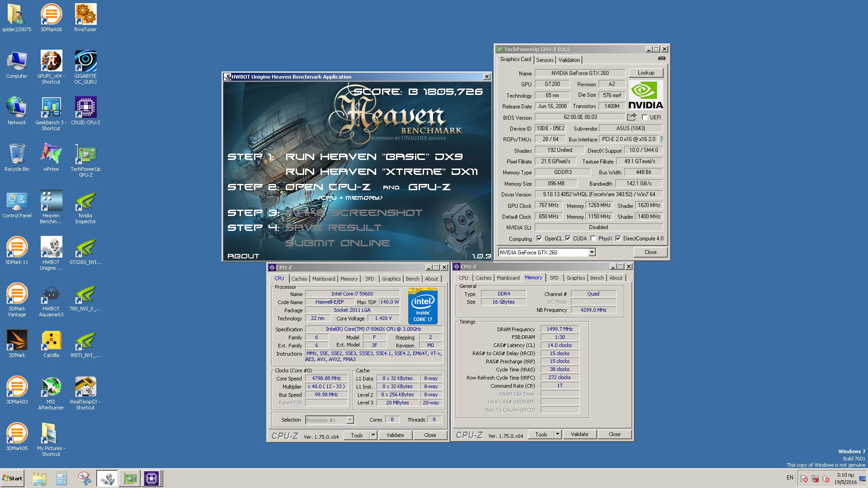Toggle the PhysX checkbox in GPU-Z
Screen dimensions: 868x488
pyautogui.click(x=593, y=238)
